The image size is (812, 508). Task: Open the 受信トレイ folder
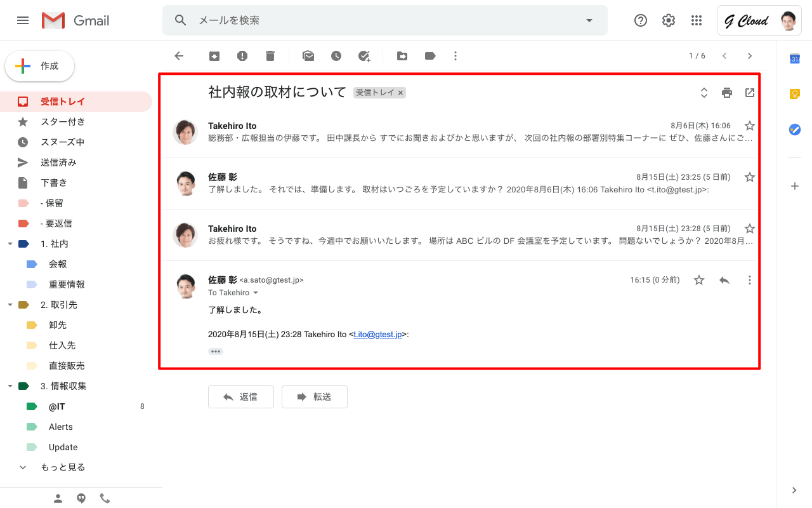click(63, 102)
